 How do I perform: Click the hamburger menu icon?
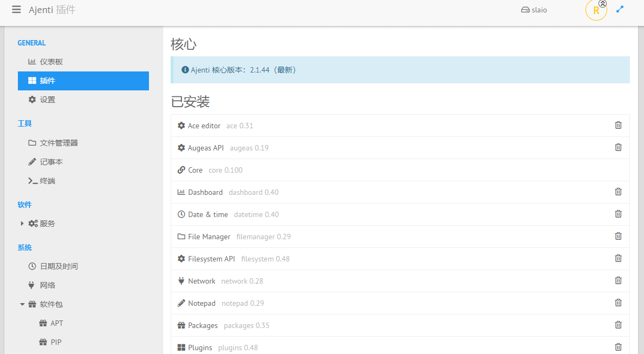coord(16,10)
